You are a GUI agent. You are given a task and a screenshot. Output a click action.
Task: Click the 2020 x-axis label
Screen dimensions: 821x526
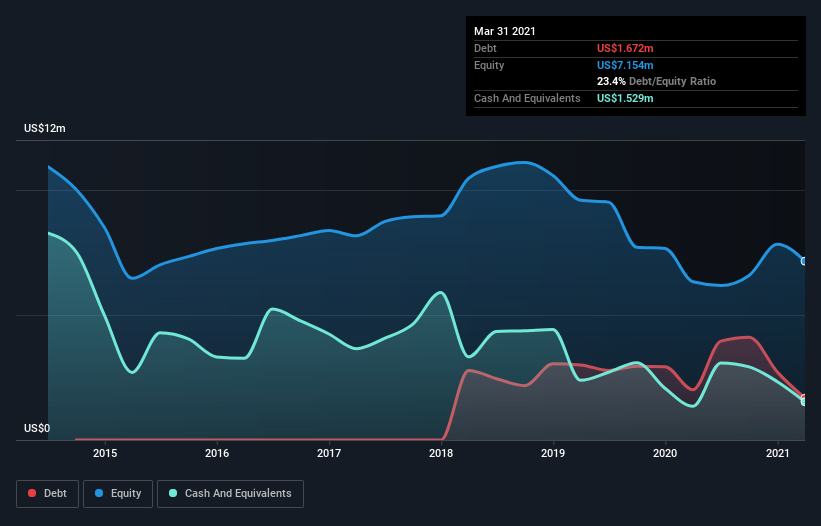(666, 454)
